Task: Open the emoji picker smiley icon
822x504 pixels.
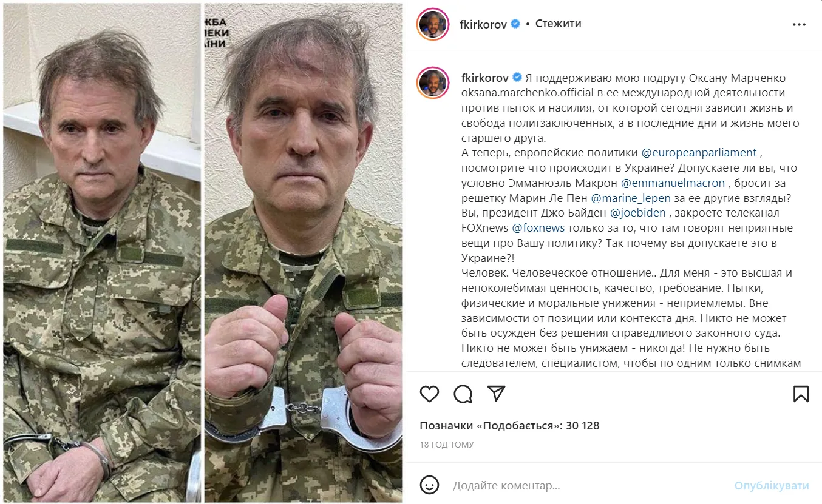Action: coord(429,485)
